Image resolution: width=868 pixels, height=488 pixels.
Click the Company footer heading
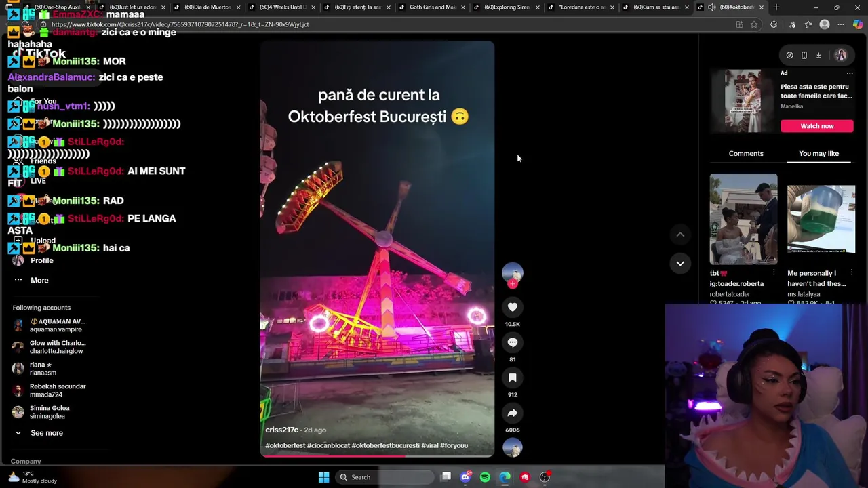point(26,461)
